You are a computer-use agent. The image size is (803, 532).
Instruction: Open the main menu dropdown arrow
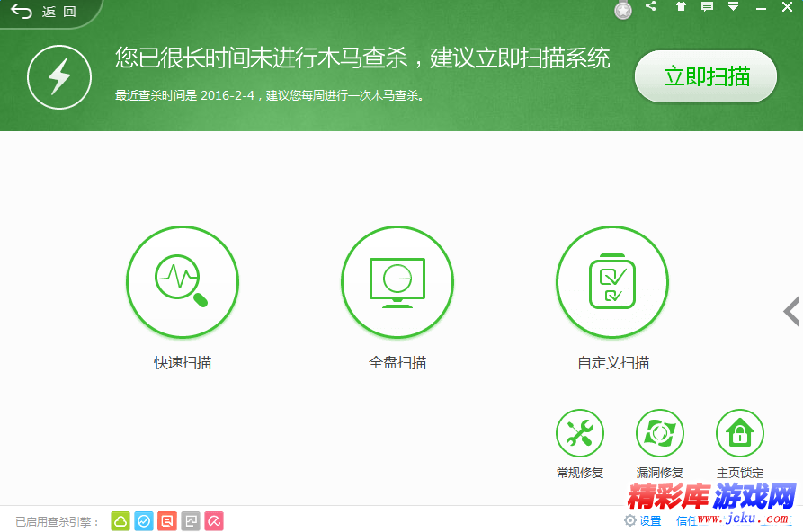pyautogui.click(x=734, y=7)
